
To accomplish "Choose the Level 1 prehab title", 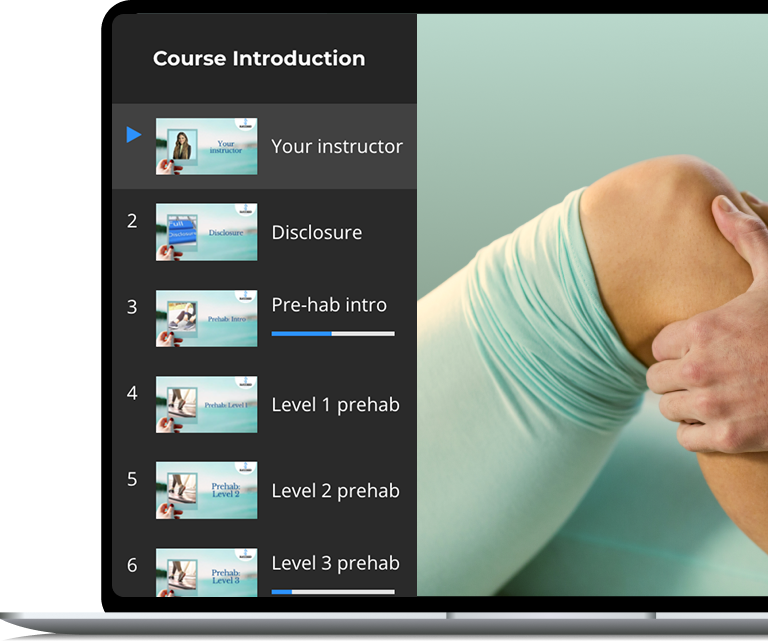I will (336, 405).
